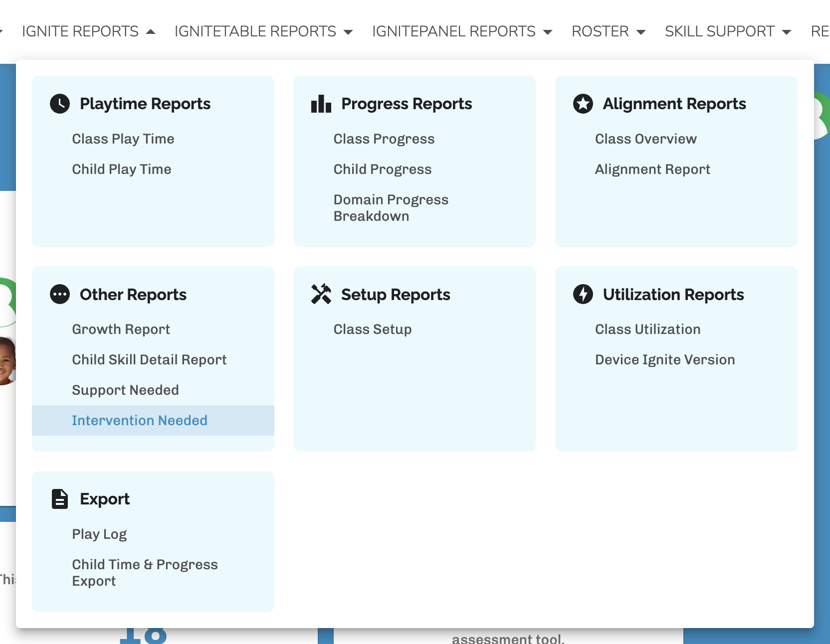Click the Playtime Reports heading
This screenshot has width=830, height=644.
pyautogui.click(x=145, y=104)
